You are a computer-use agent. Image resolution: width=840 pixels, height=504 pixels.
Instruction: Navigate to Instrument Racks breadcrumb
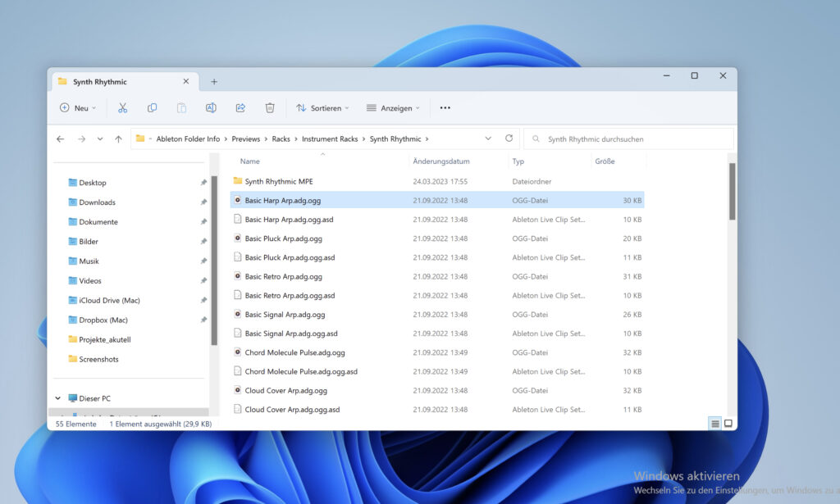coord(330,139)
